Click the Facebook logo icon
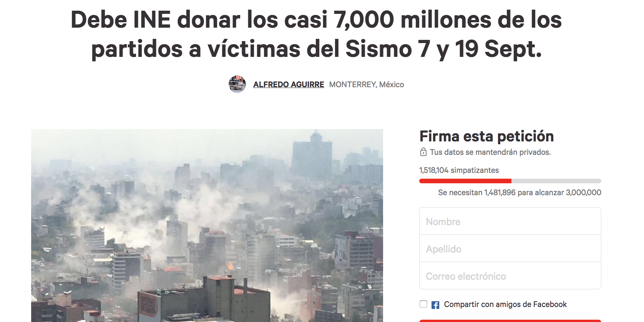This screenshot has width=644, height=322. [435, 305]
